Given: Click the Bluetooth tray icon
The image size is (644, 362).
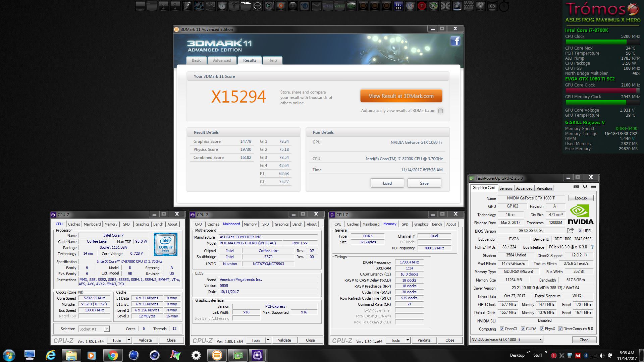Looking at the screenshot, I should tap(586, 356).
